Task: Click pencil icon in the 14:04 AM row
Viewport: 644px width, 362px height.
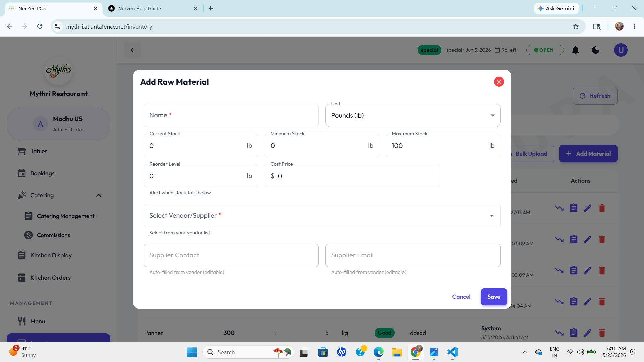Action: tap(587, 302)
